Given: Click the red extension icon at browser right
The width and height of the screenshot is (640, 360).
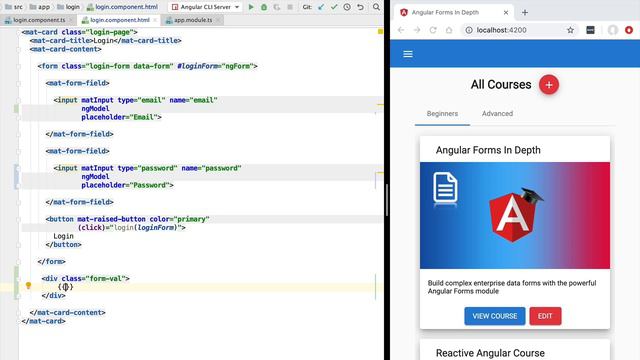Looking at the screenshot, I should point(629,30).
